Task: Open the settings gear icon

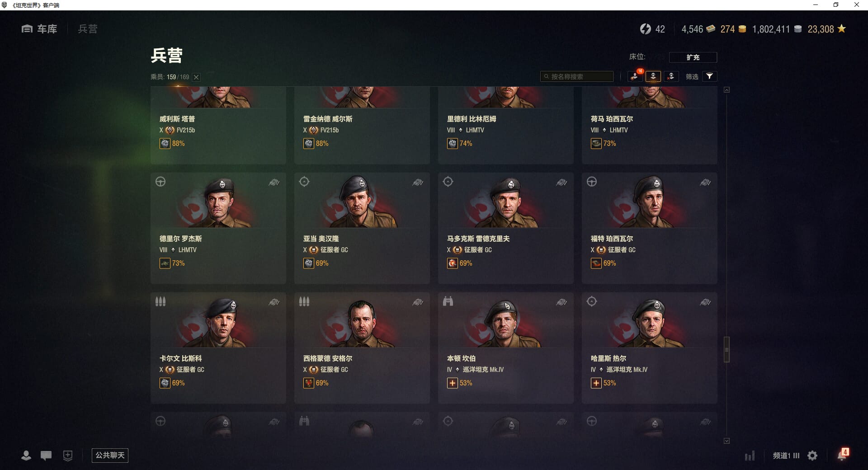Action: (x=812, y=456)
